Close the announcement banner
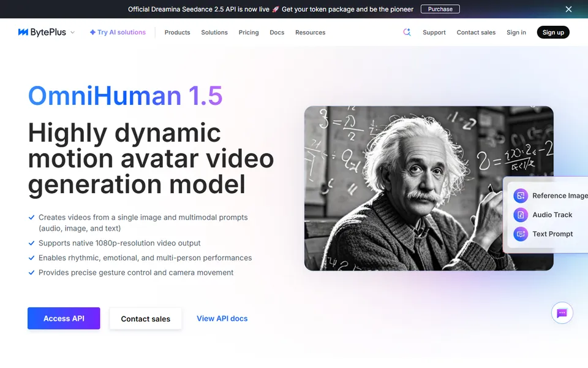Viewport: 588px width, 368px height. tap(569, 9)
